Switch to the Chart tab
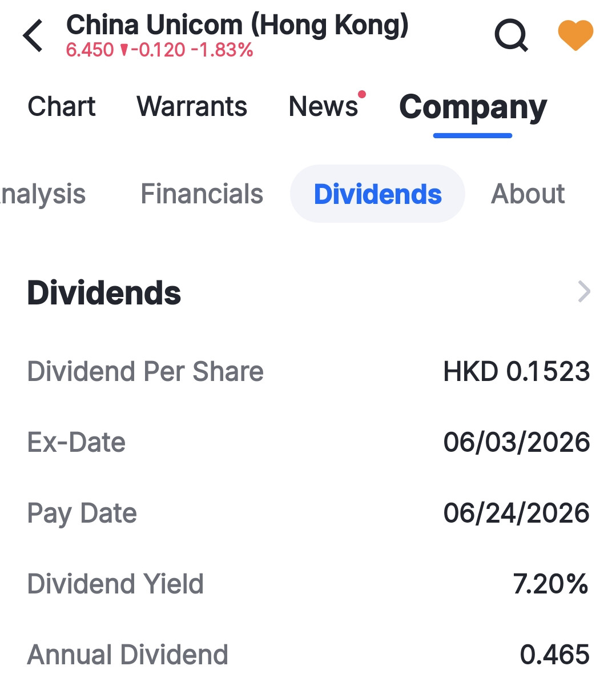The image size is (616, 698). 62,106
